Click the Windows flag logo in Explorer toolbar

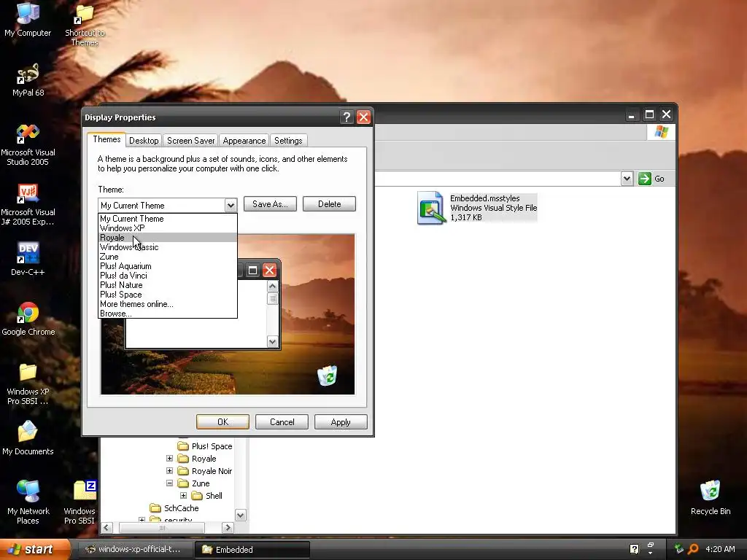pos(661,132)
